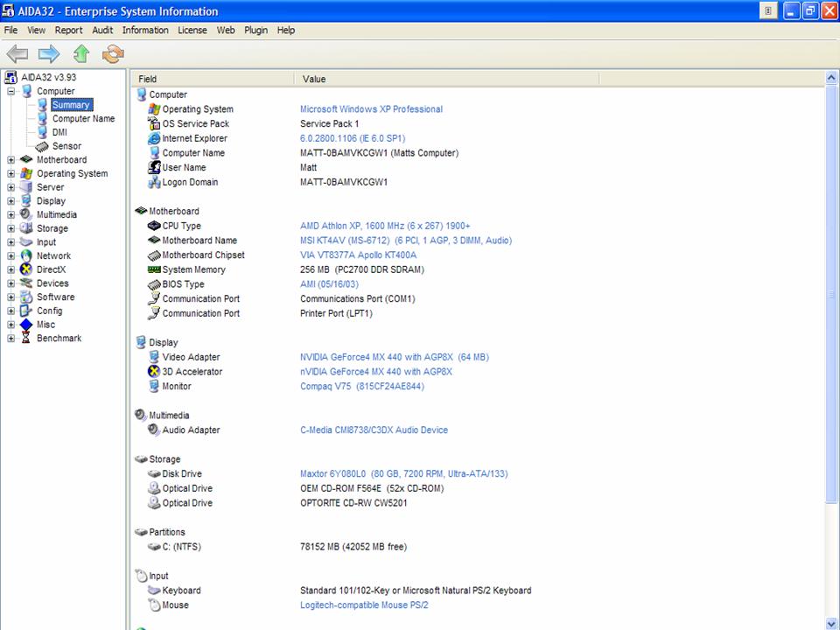This screenshot has height=630, width=840.
Task: Expand the Display tree node
Action: [10, 201]
